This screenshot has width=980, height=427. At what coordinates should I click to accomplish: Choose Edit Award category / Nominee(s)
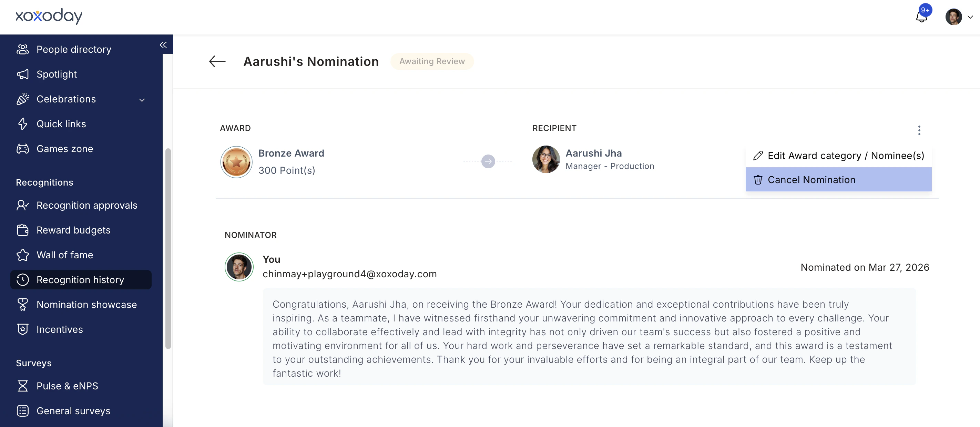click(x=838, y=156)
